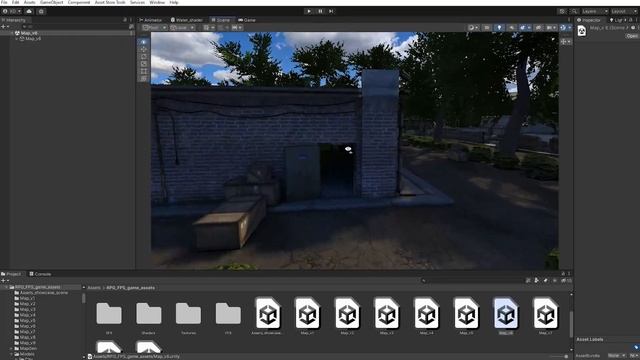Select the Scene tab

pos(221,20)
